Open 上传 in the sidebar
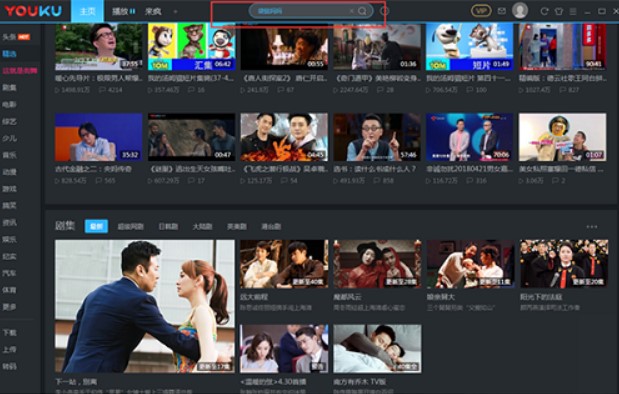Viewport: 619px width, 394px height. 9,349
